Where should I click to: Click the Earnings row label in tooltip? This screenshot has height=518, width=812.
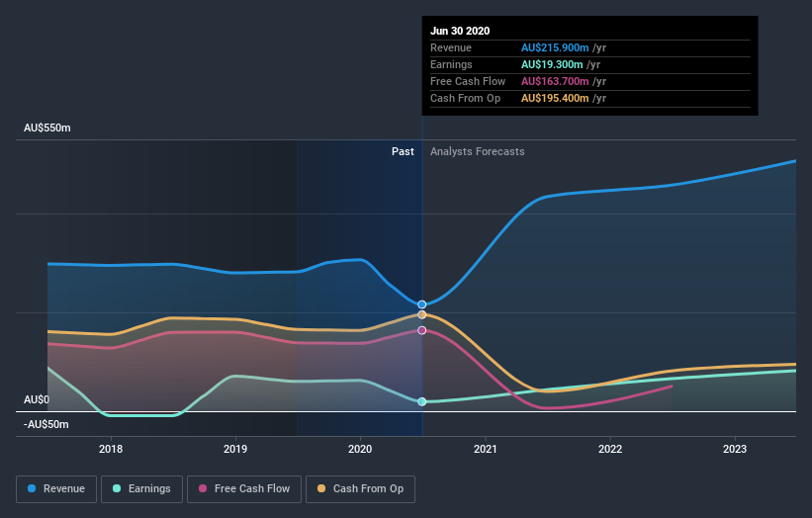(x=451, y=64)
